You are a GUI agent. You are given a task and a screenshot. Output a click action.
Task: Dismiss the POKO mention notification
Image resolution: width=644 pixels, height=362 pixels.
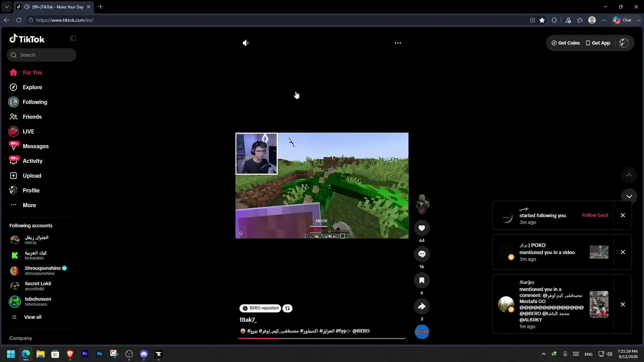pyautogui.click(x=623, y=252)
